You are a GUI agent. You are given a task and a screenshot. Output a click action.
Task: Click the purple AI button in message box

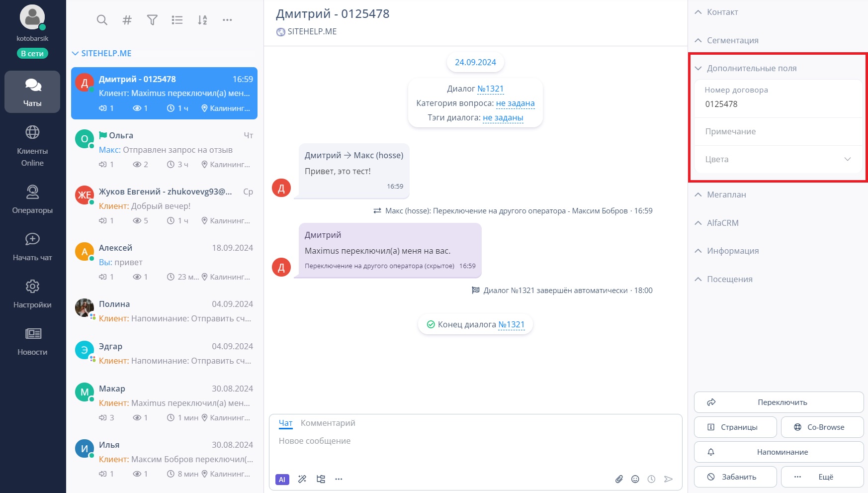(x=282, y=480)
